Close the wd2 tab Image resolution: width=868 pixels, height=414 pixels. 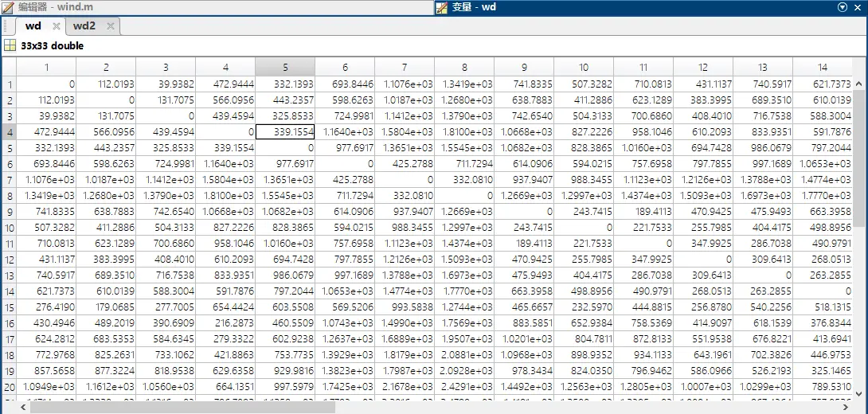pos(110,26)
